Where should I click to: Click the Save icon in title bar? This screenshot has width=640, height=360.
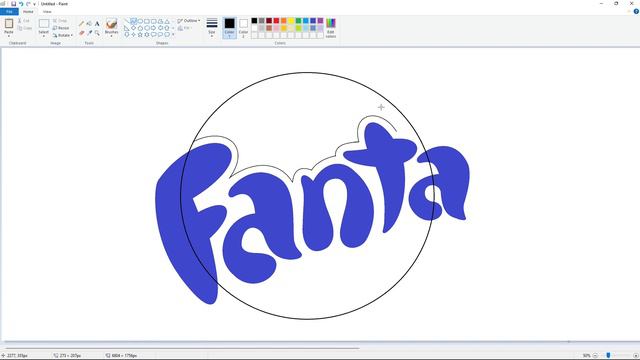pos(13,4)
